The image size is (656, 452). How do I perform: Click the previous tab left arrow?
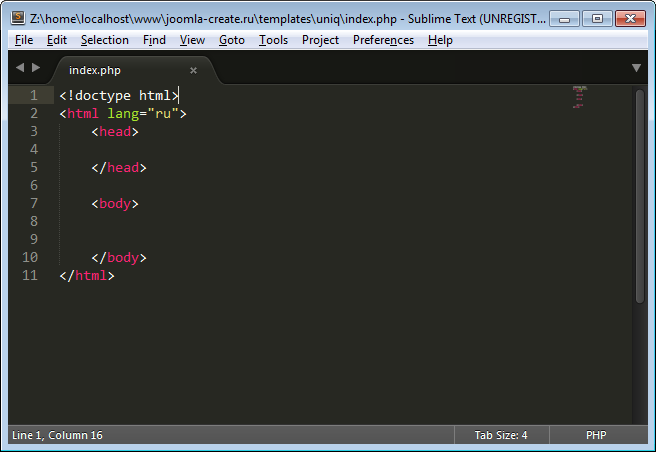[19, 68]
